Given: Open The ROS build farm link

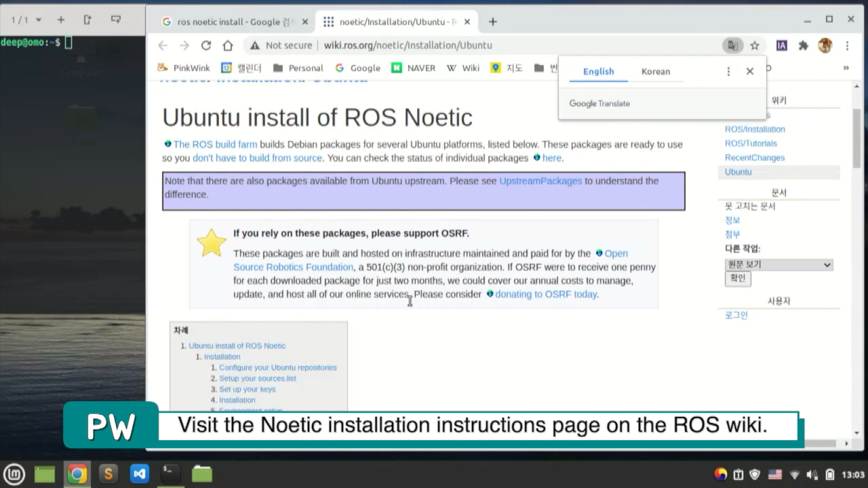Looking at the screenshot, I should tap(215, 144).
